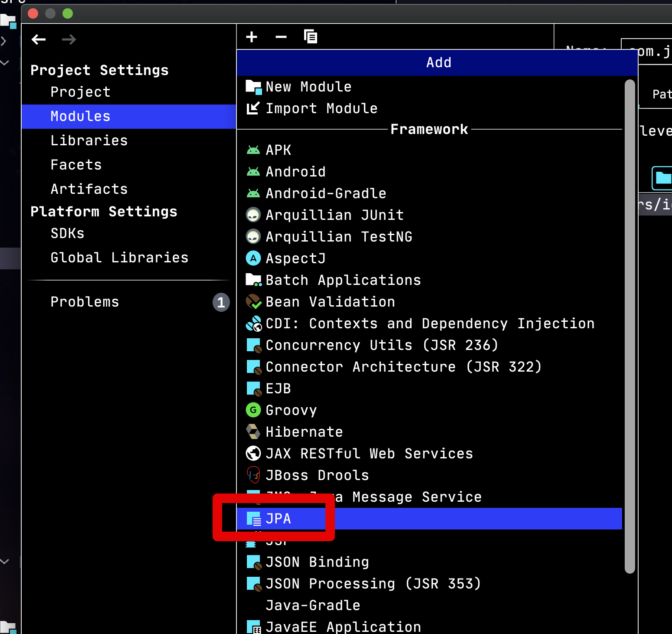Viewport: 672px width, 634px height.
Task: Click the JavaEE Application icon
Action: pos(254,627)
